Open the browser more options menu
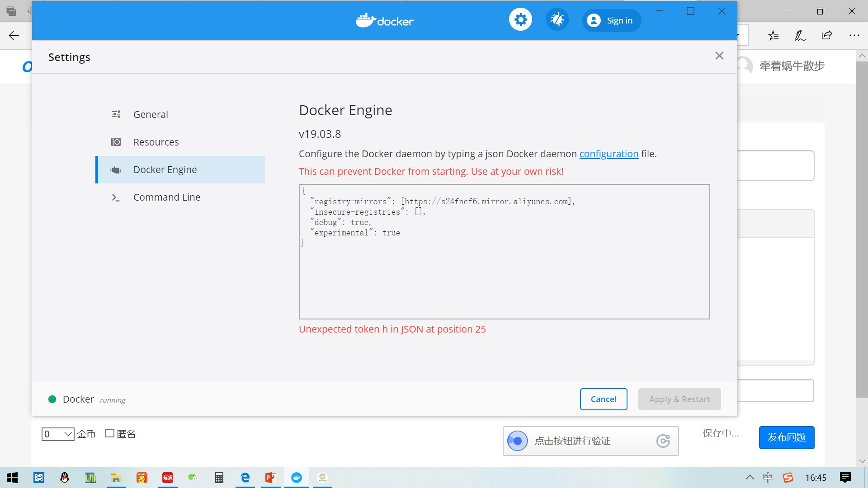 (854, 35)
